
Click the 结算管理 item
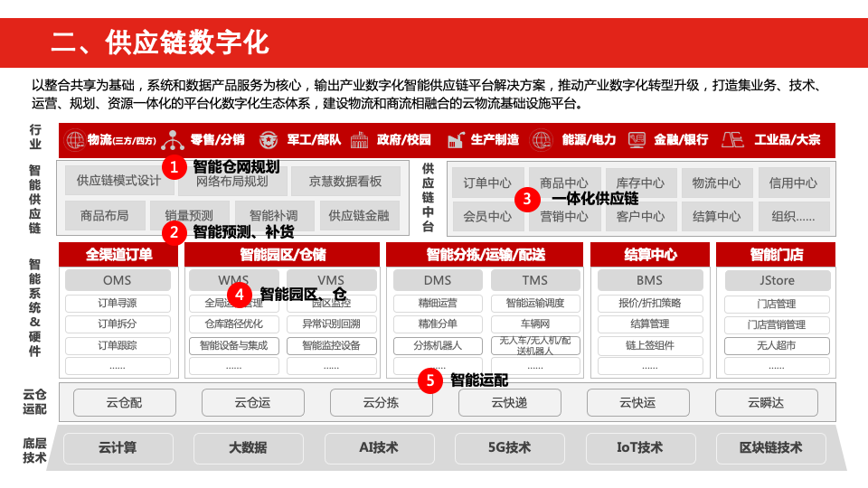click(650, 324)
